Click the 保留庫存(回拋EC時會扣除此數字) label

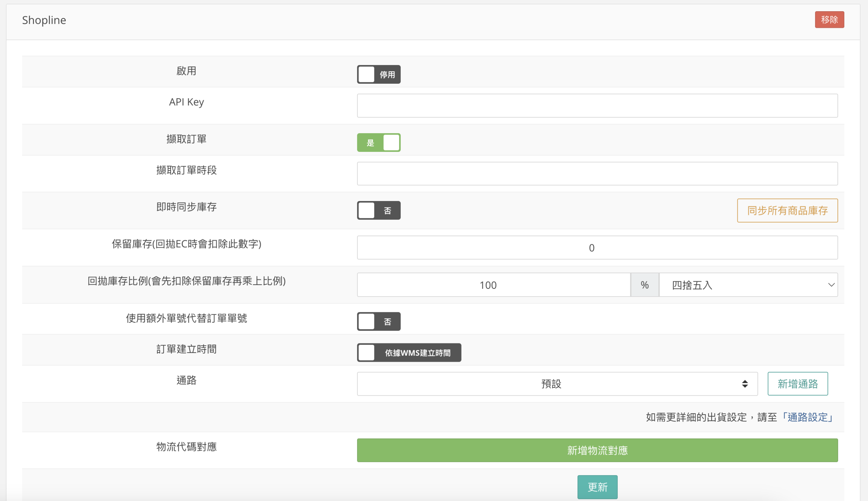click(x=186, y=244)
